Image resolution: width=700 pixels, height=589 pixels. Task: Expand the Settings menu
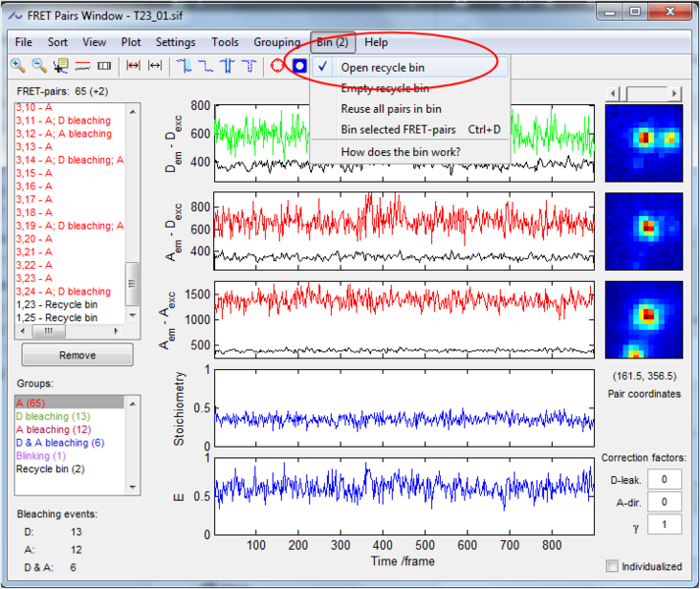175,42
